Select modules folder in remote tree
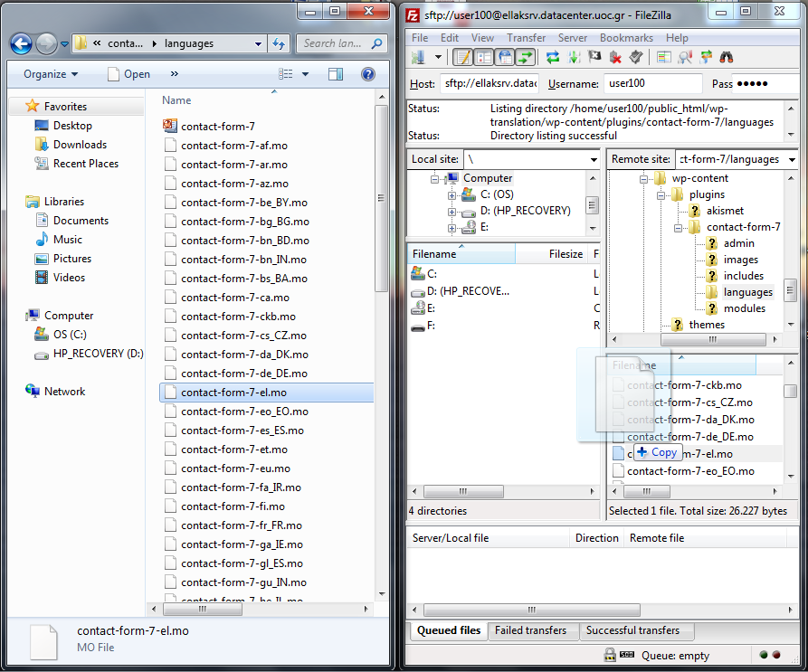 coord(745,308)
